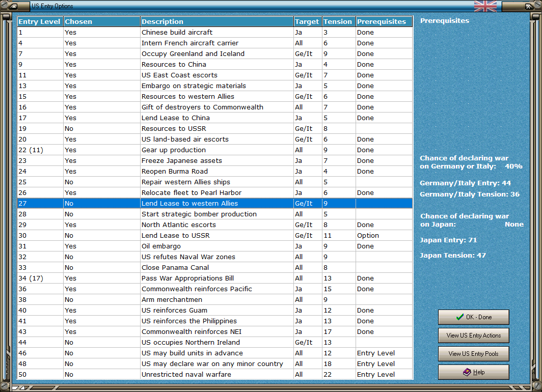
Task: Select Commonwealth reinforces Pacific
Action: pos(214,289)
